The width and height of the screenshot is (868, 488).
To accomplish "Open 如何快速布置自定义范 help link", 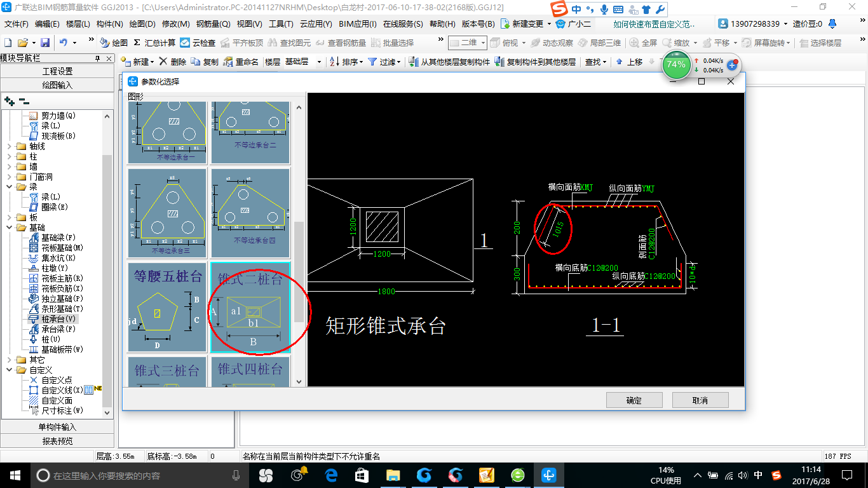I will click(x=655, y=24).
